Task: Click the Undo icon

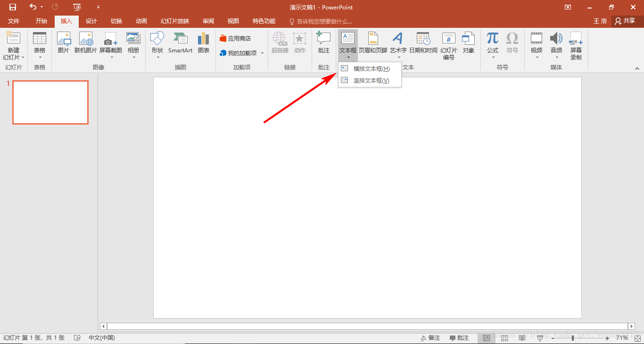Action: click(x=33, y=7)
